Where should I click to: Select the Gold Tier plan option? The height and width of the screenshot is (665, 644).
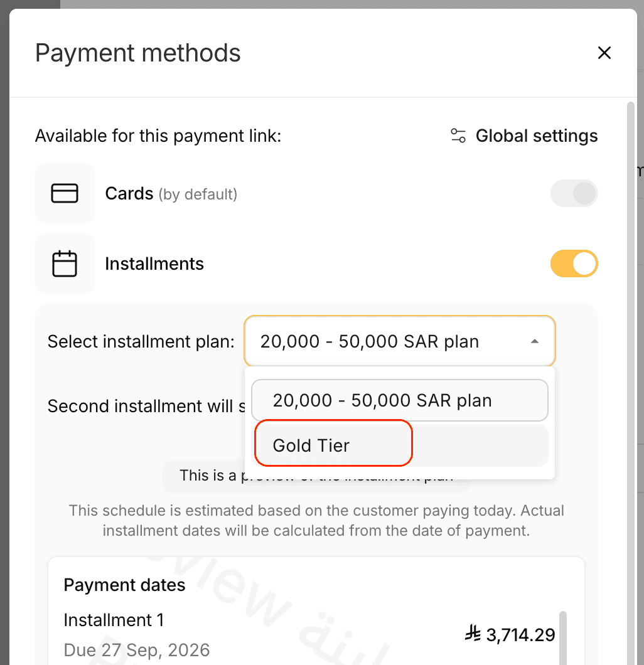400,445
